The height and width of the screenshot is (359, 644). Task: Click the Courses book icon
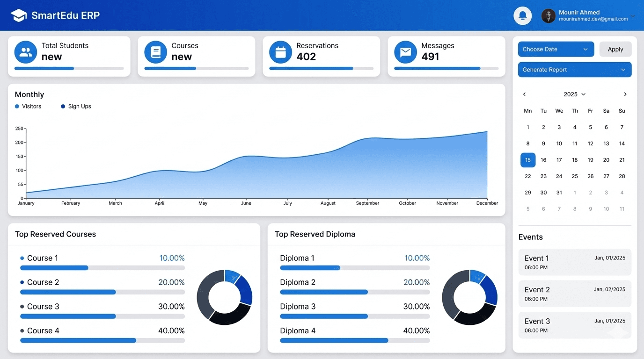pos(155,52)
